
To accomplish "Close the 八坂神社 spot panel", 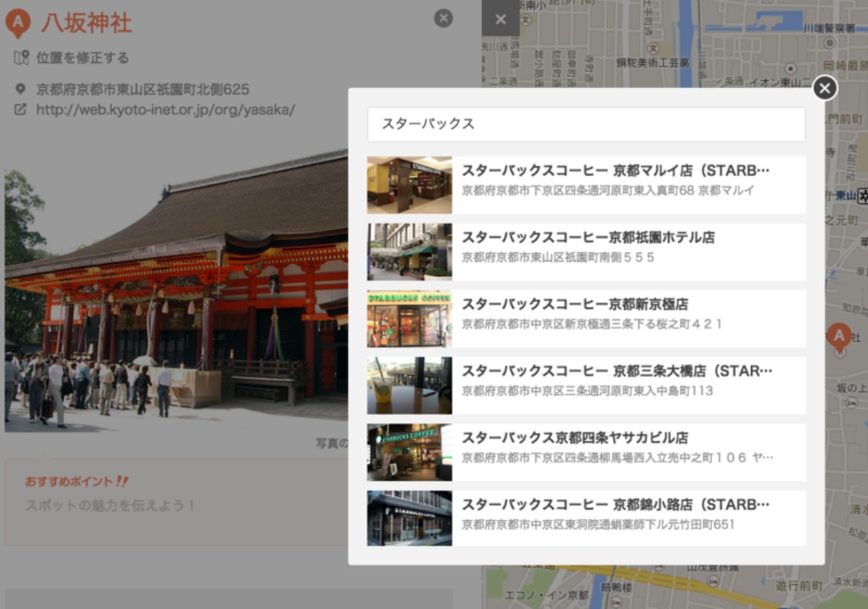I will tap(443, 18).
